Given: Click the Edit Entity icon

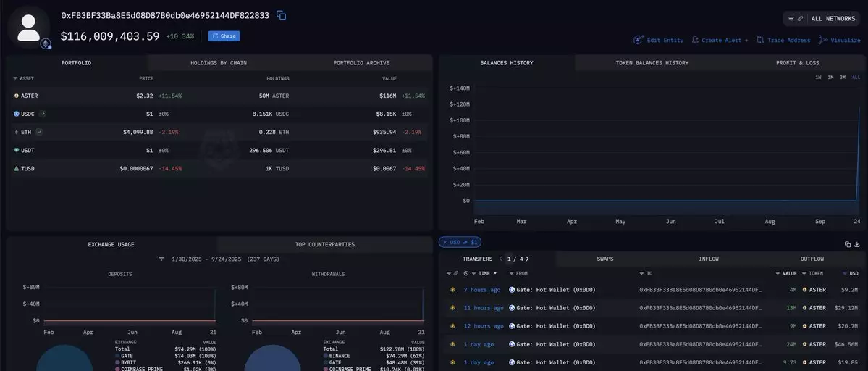Looking at the screenshot, I should click(639, 41).
